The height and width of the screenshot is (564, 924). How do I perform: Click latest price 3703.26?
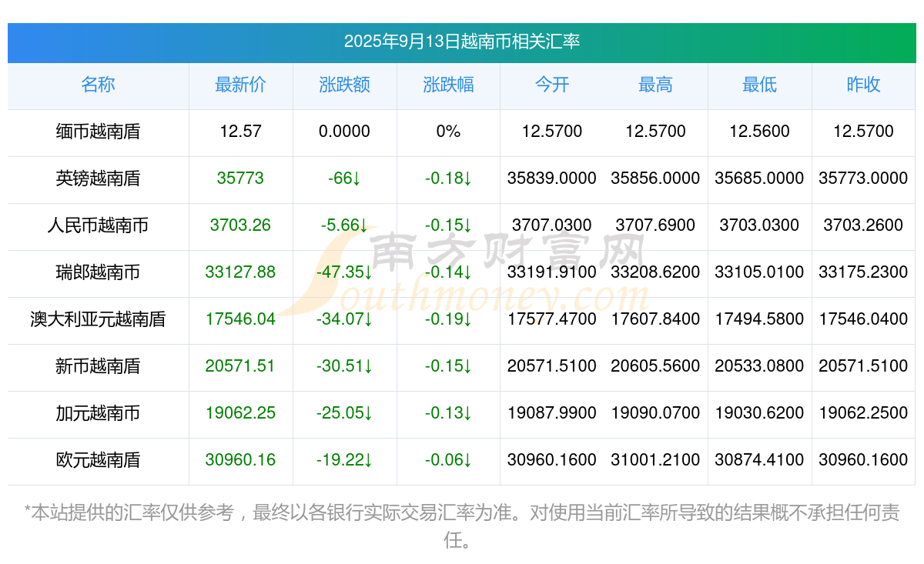[x=240, y=225]
